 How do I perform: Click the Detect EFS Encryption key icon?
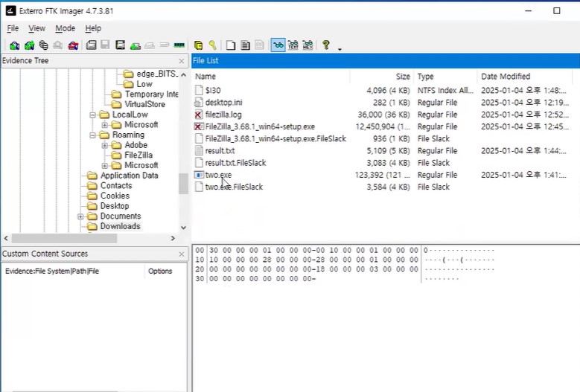tap(213, 45)
